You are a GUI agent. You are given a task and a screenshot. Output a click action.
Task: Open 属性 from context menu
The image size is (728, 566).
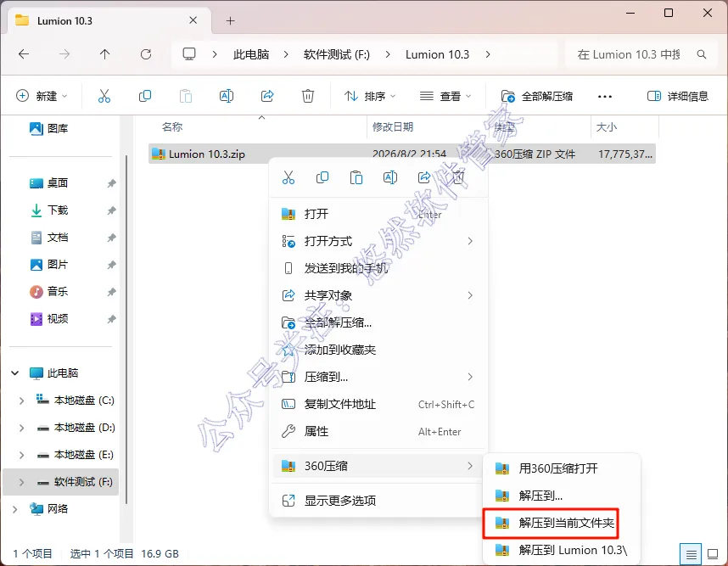tap(378, 431)
